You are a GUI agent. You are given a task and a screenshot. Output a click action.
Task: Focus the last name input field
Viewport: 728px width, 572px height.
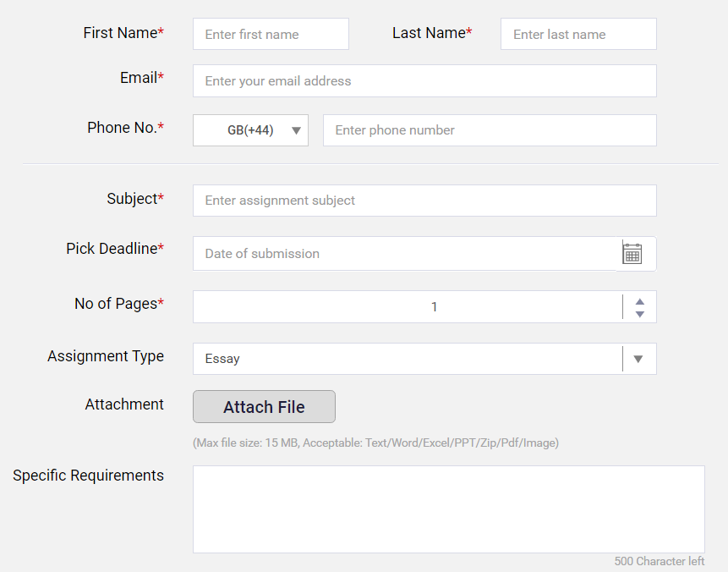coord(578,34)
